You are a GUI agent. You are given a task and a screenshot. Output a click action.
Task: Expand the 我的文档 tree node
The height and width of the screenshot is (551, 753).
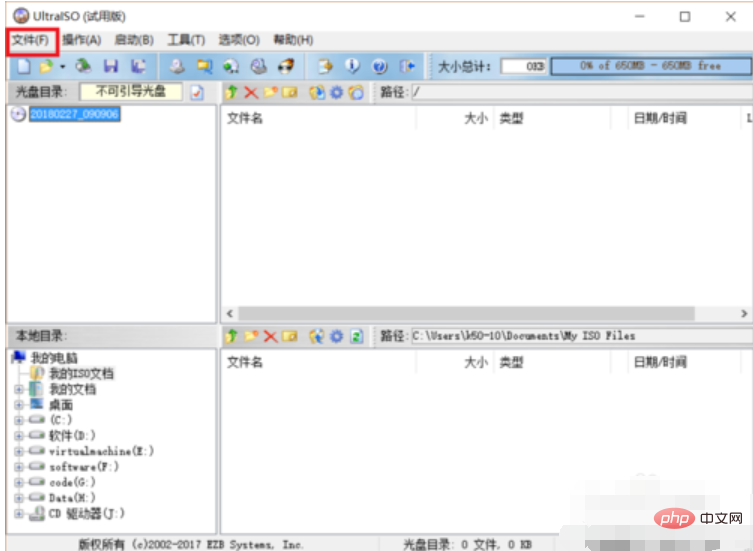tap(19, 389)
